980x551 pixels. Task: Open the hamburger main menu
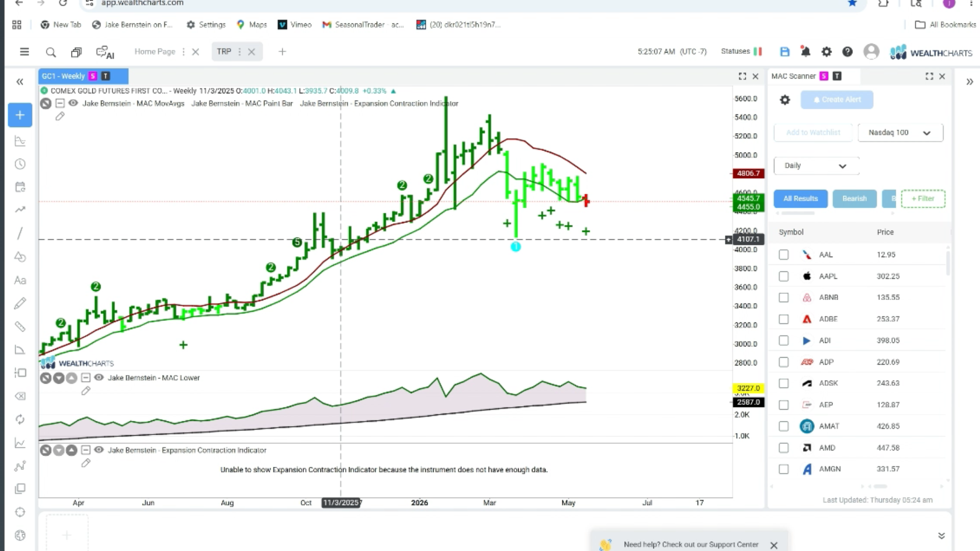pos(24,52)
